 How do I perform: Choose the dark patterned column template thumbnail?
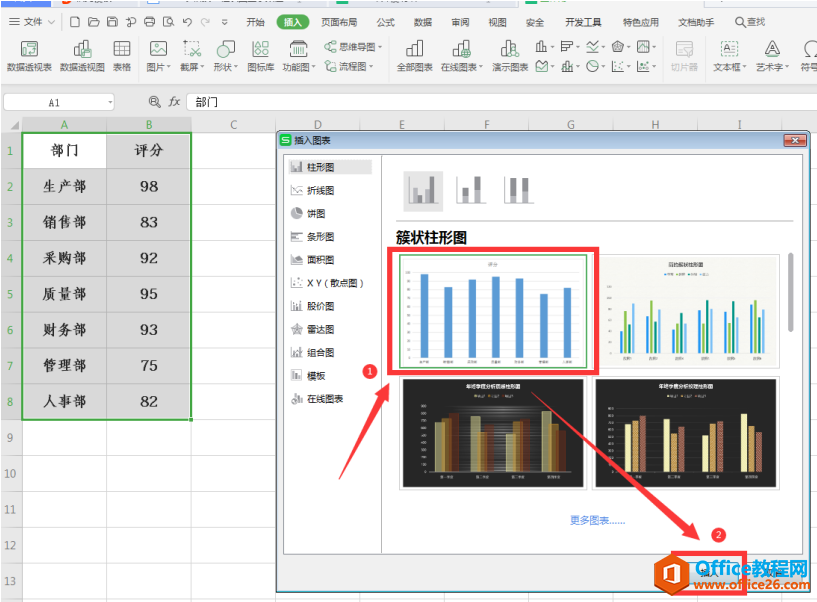click(686, 433)
